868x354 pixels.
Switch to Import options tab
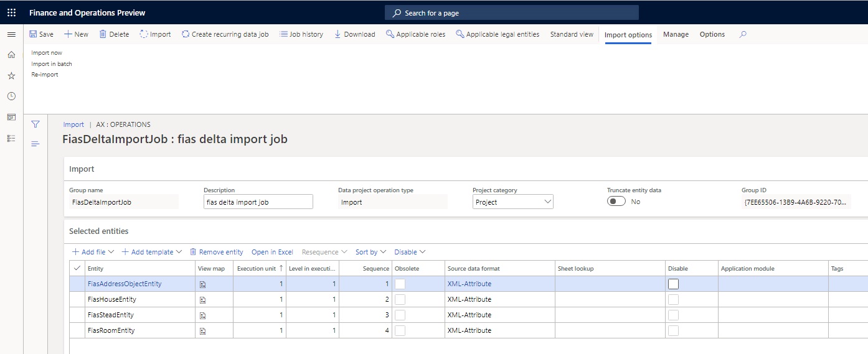coord(628,35)
